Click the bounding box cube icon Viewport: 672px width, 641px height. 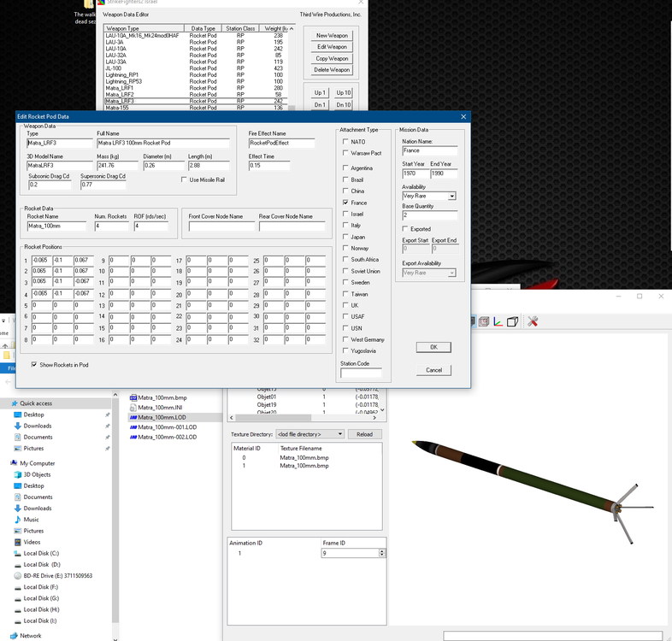513,322
